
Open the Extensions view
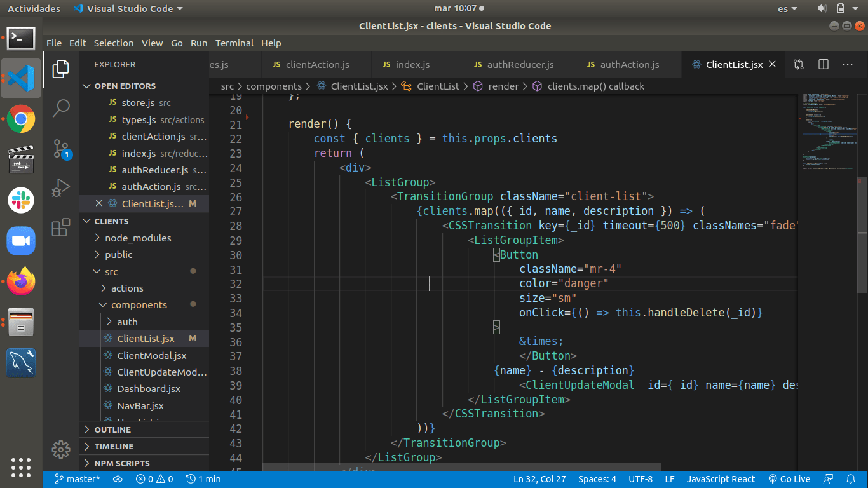pyautogui.click(x=61, y=227)
